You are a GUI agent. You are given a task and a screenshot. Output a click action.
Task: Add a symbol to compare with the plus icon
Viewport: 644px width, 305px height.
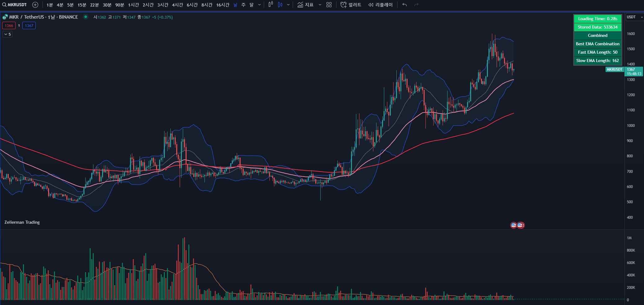35,5
